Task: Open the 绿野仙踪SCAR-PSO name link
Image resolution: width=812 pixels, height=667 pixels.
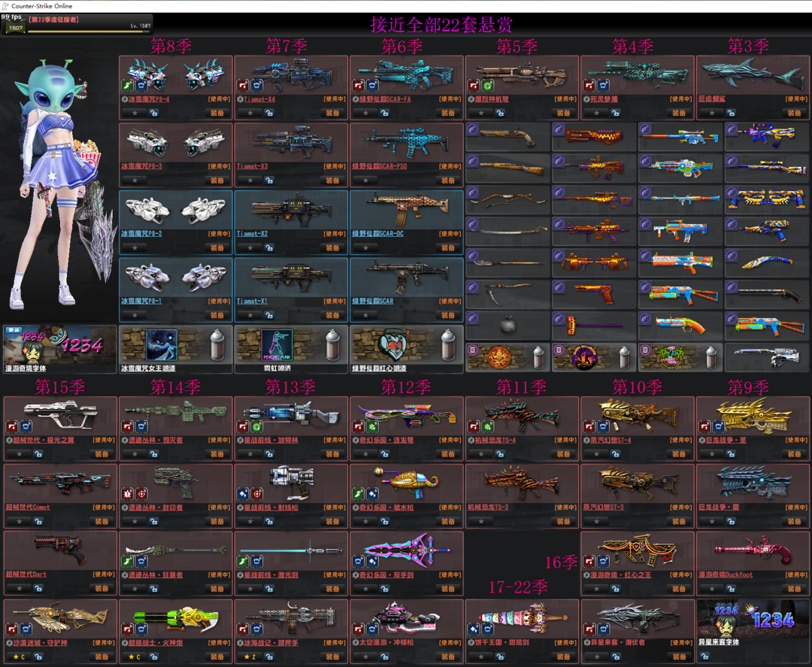Action: tap(380, 166)
